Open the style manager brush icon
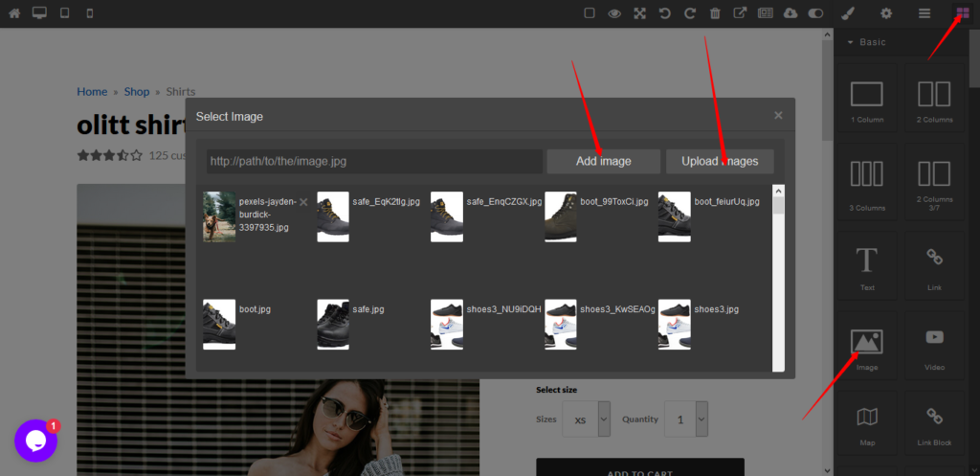The height and width of the screenshot is (476, 980). 847,13
